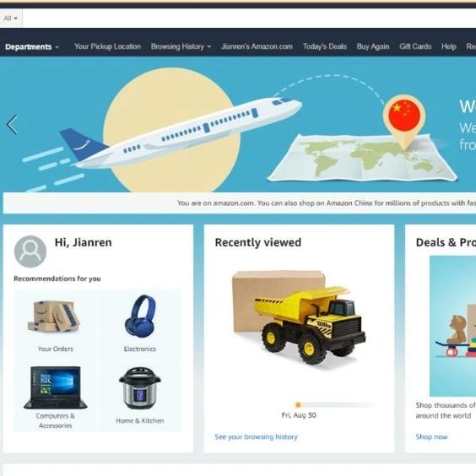Open the Home & Kitchen link
Image resolution: width=476 pixels, height=476 pixels.
point(139,421)
